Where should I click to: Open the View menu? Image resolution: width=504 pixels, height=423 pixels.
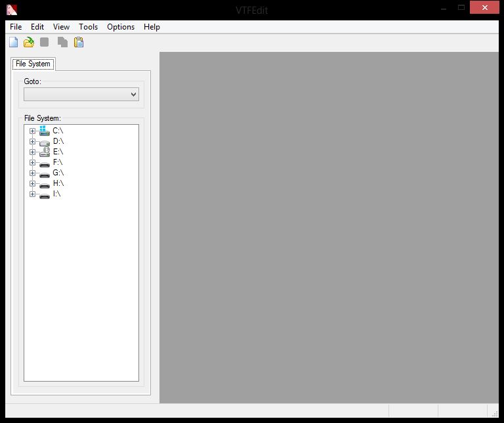61,27
